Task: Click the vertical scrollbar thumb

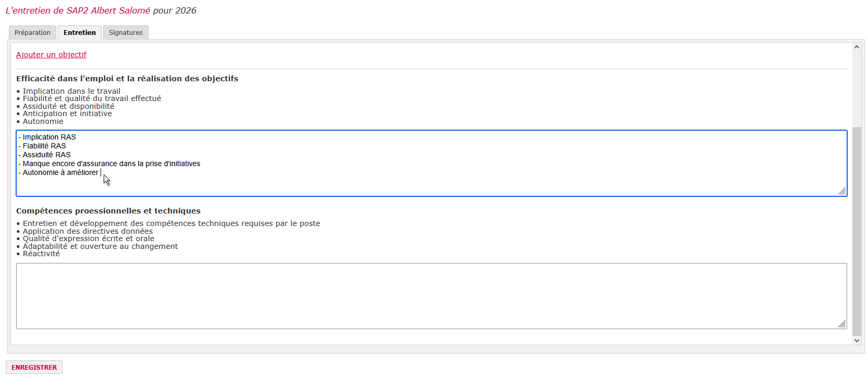Action: tap(857, 229)
